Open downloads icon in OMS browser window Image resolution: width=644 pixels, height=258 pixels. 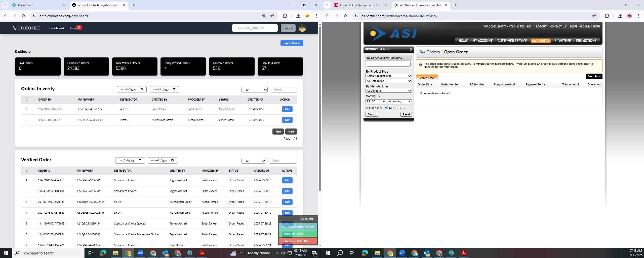pos(298,16)
